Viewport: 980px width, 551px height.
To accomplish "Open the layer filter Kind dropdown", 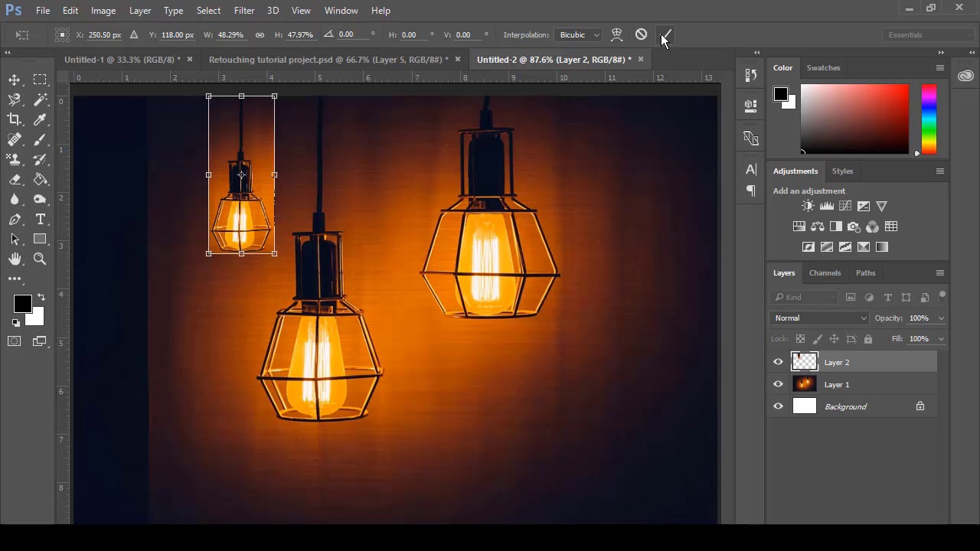I will tap(804, 297).
